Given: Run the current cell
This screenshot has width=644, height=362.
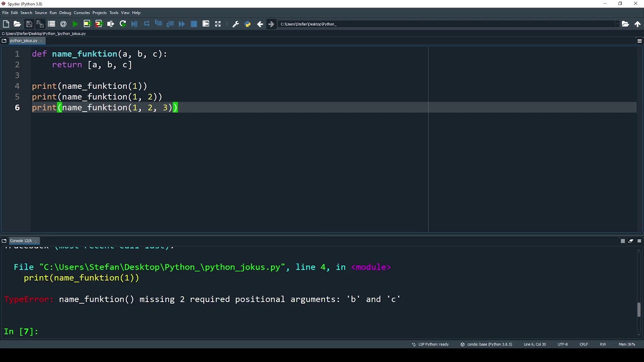Looking at the screenshot, I should pos(87,24).
